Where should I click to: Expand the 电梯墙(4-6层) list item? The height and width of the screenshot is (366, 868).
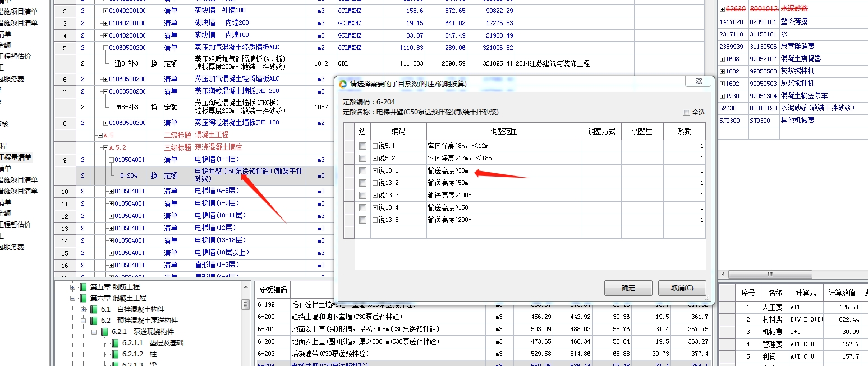pos(111,191)
